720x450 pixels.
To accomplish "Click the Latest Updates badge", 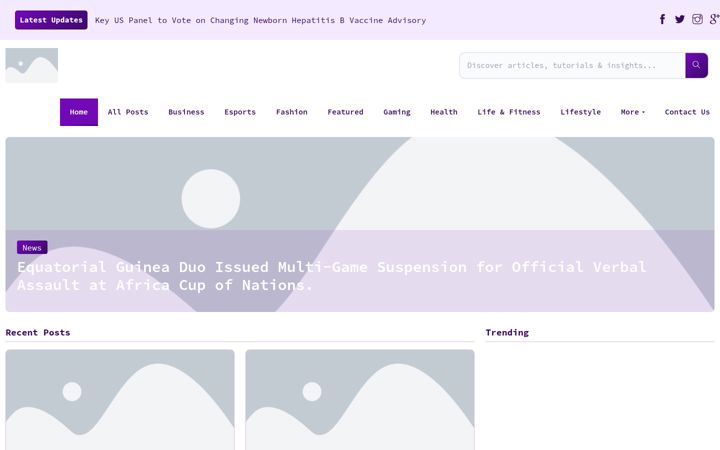I will click(51, 20).
